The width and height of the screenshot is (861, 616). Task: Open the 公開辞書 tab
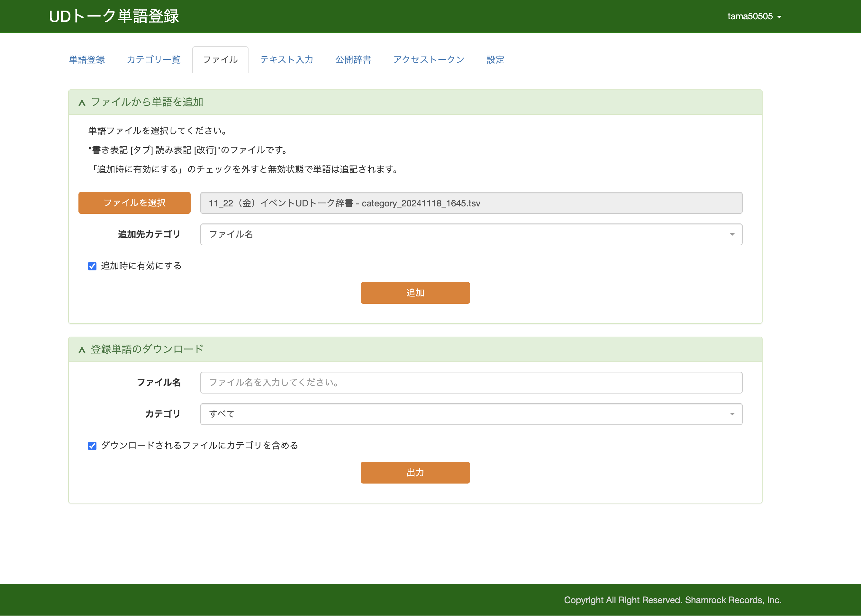pyautogui.click(x=354, y=59)
